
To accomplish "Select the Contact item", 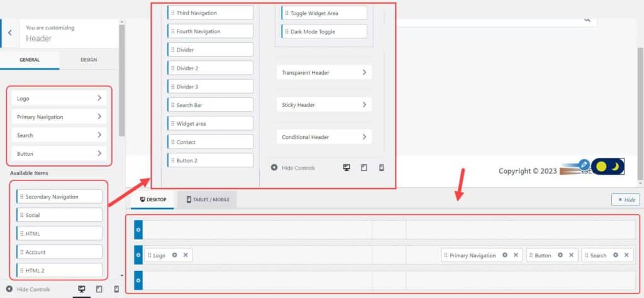I will tap(210, 142).
